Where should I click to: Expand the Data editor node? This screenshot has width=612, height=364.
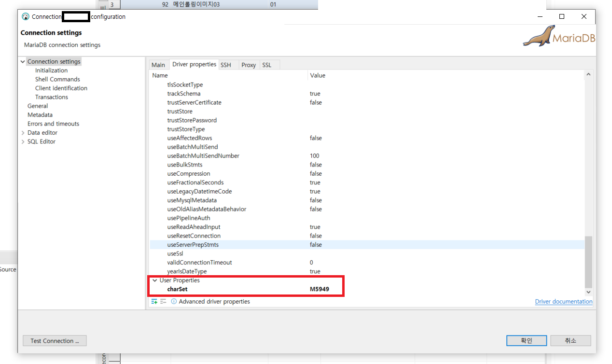coord(23,132)
